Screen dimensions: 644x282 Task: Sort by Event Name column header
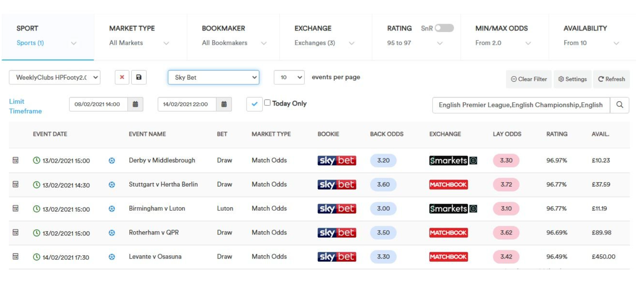click(x=147, y=134)
